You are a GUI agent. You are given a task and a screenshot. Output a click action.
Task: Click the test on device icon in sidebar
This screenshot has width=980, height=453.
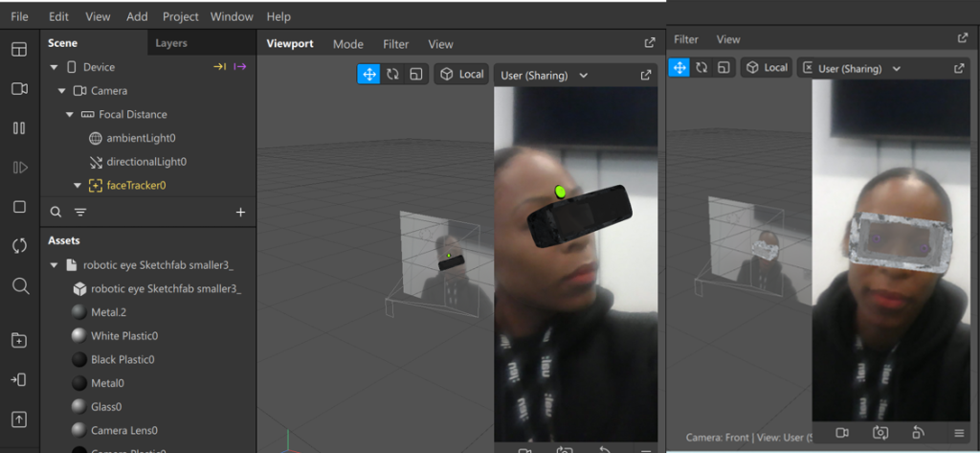19,379
